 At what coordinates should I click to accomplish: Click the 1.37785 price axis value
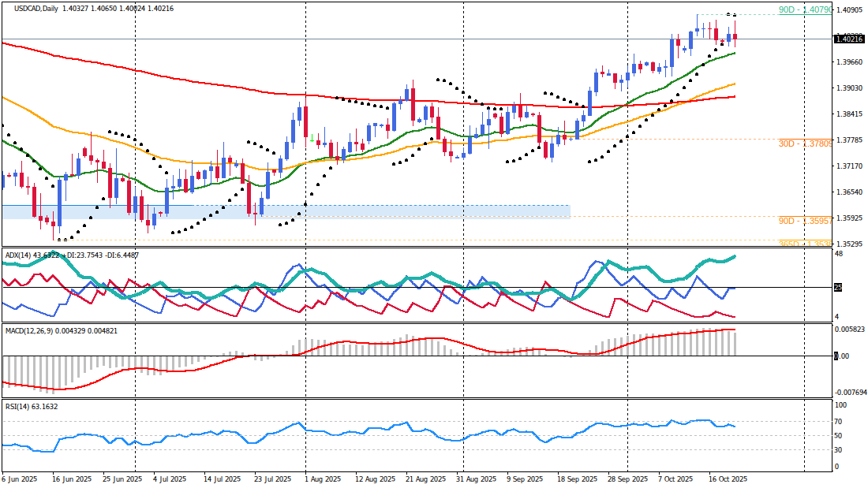(851, 140)
